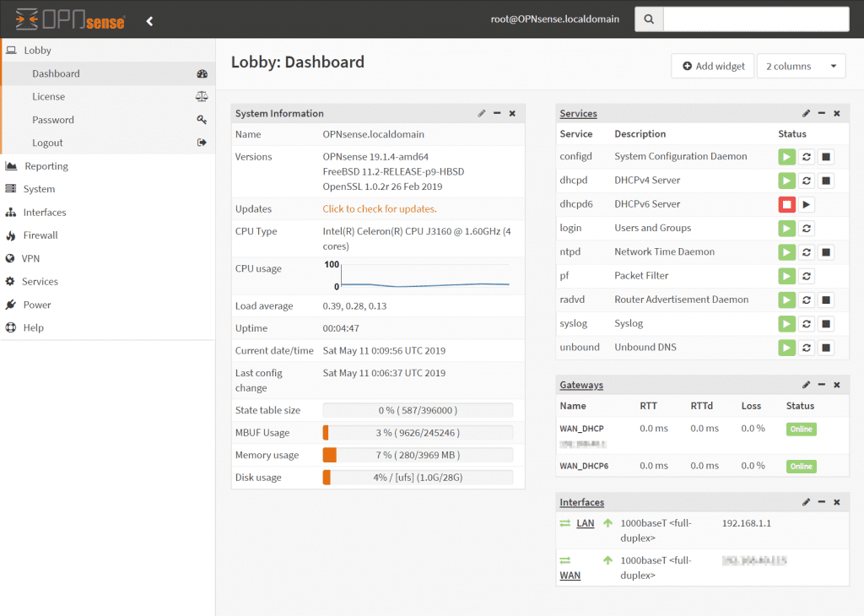Viewport: 864px width, 616px height.
Task: Click the red stopped status of dhcpd6
Action: pyautogui.click(x=787, y=204)
